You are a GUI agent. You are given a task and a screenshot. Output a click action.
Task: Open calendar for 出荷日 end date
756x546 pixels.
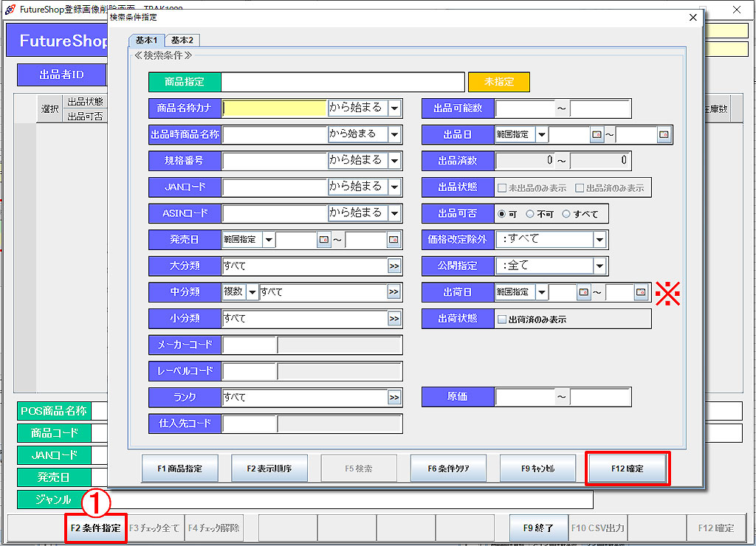642,293
